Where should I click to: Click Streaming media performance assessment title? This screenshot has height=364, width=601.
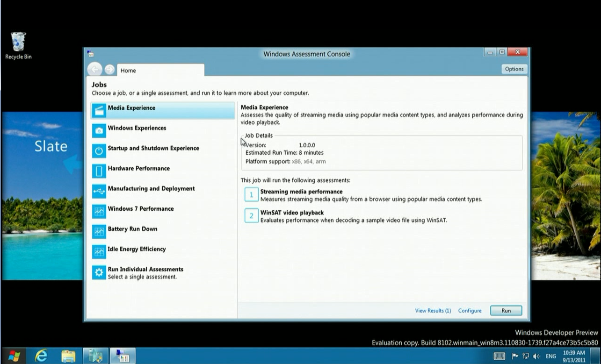[x=301, y=192]
